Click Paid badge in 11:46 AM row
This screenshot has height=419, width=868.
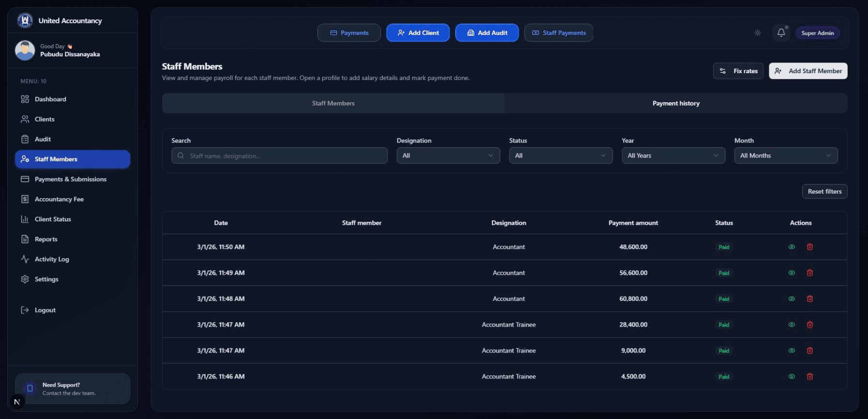click(x=724, y=376)
